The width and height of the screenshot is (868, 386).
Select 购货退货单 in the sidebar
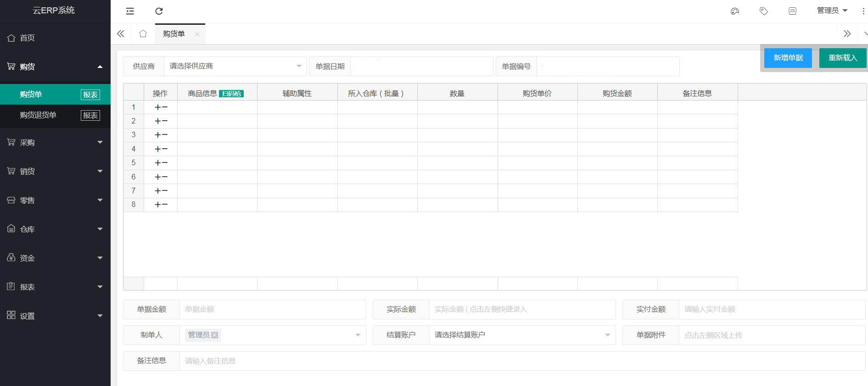(38, 115)
